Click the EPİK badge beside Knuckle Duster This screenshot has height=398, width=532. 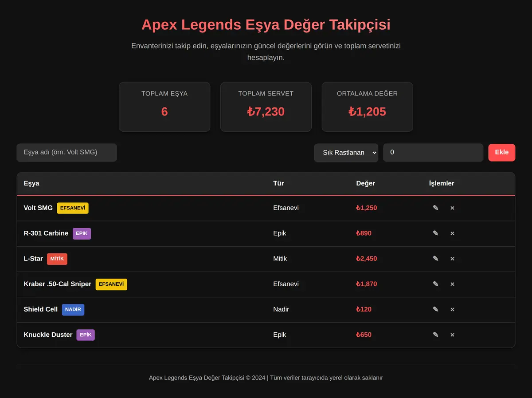click(x=86, y=335)
